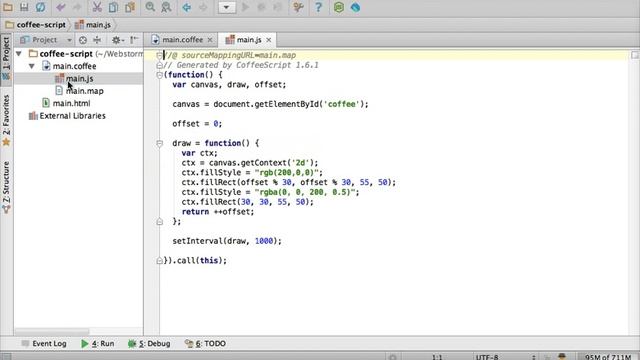This screenshot has width=640, height=360.
Task: Click the Cut scissors icon
Action: 97,7
